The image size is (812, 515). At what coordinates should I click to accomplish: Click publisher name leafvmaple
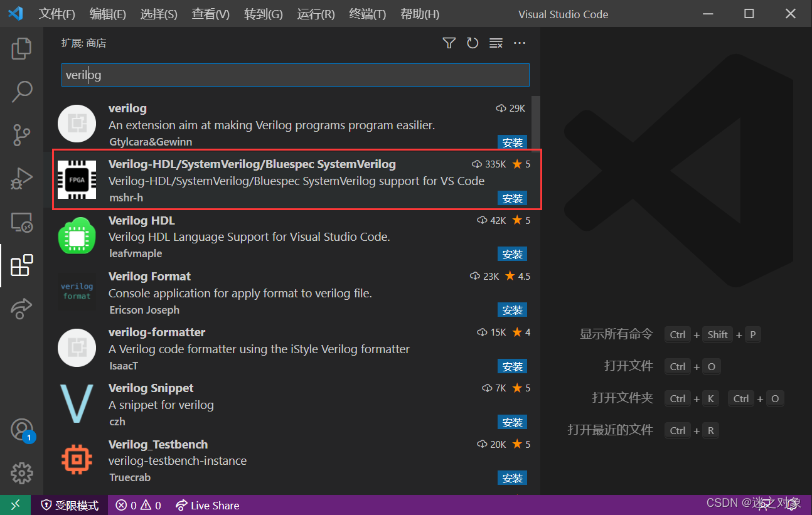coord(136,254)
